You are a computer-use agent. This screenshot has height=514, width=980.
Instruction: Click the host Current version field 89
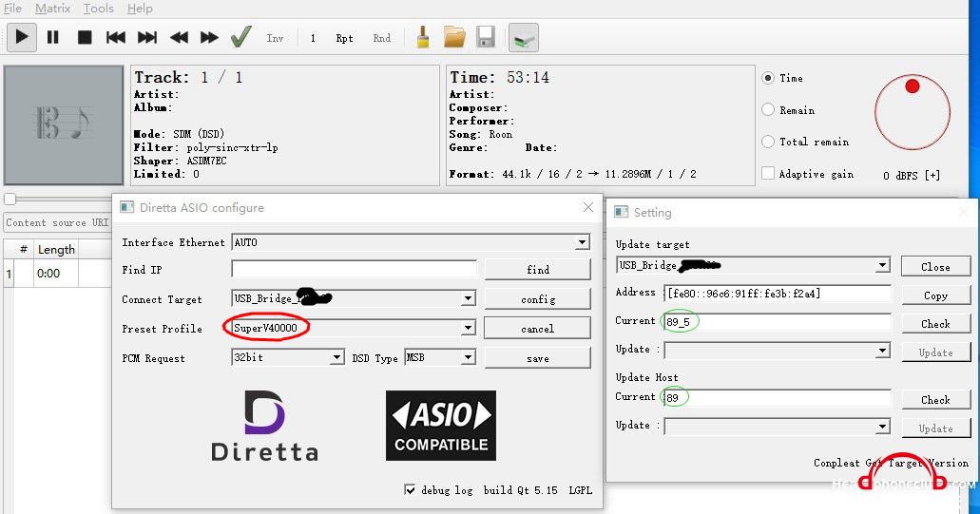point(778,397)
